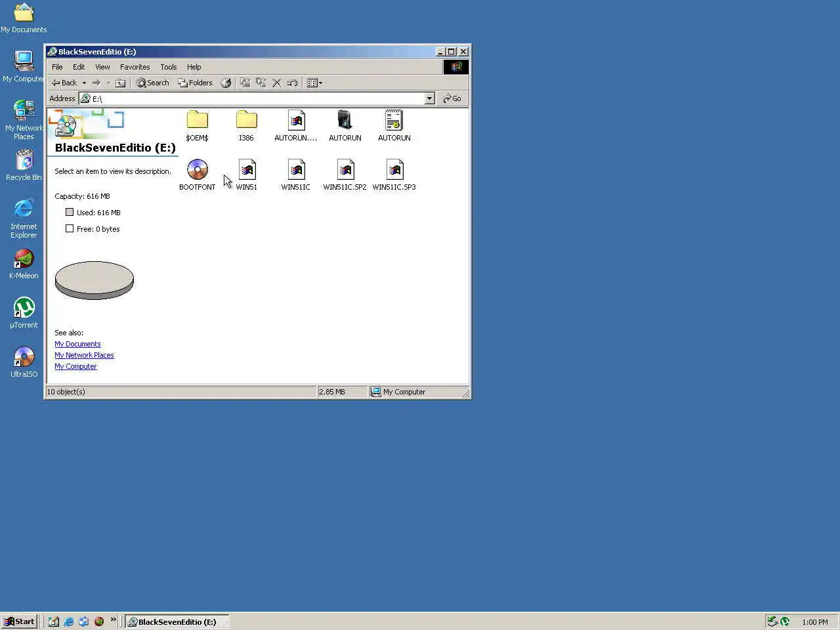This screenshot has height=630, width=840.
Task: Toggle the Folders pane
Action: click(195, 83)
